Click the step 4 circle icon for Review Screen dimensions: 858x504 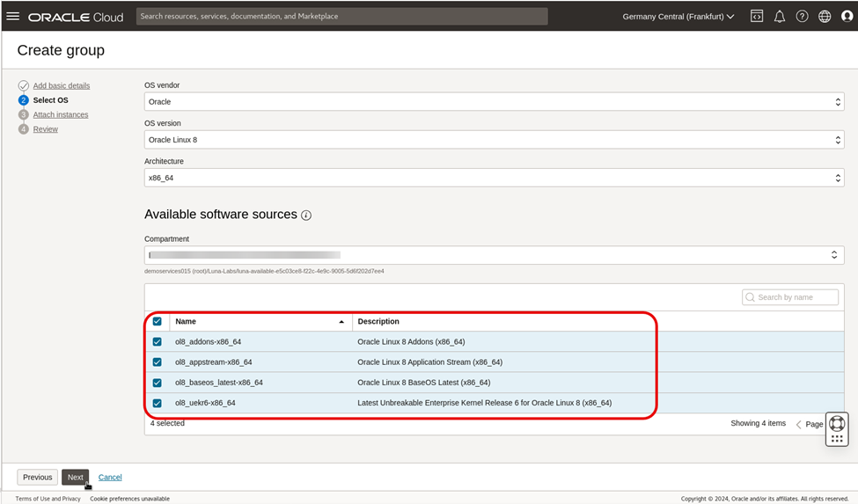tap(24, 129)
